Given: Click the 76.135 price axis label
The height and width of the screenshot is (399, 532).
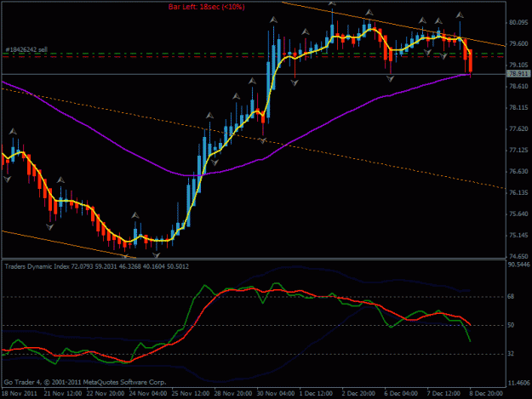Looking at the screenshot, I should tap(518, 193).
